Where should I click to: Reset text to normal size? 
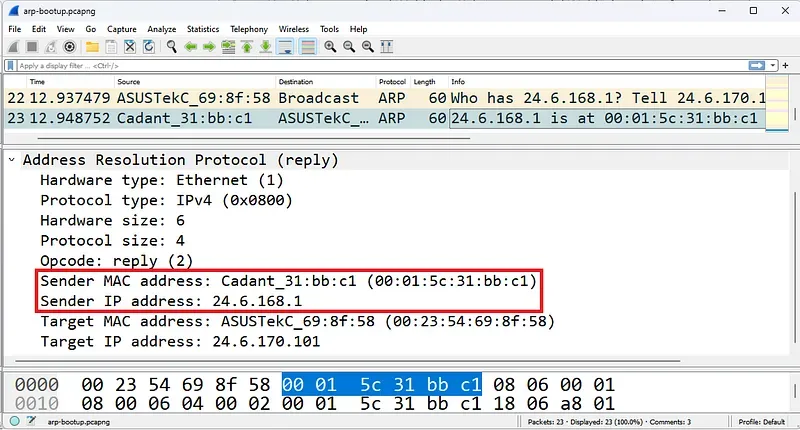368,47
